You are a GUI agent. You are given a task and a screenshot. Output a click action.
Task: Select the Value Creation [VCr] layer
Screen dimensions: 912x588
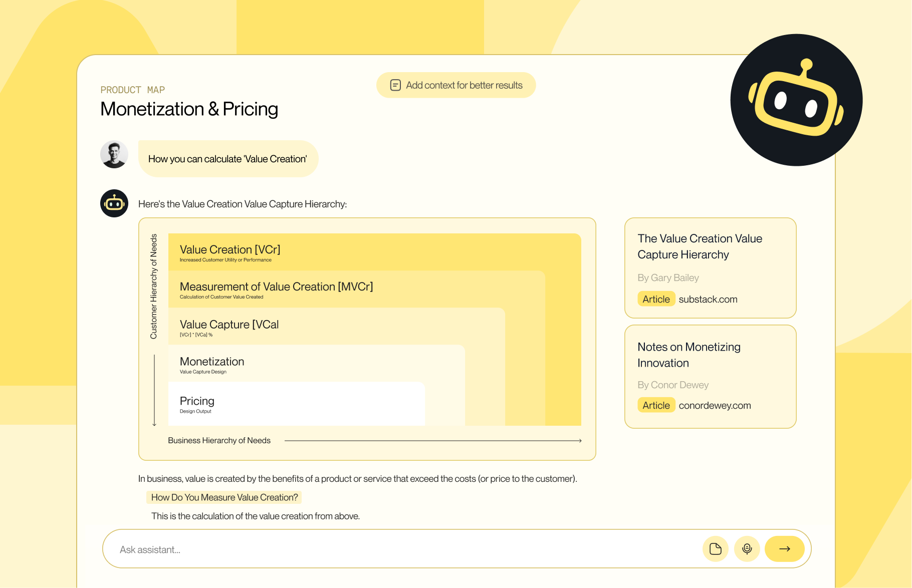point(374,252)
